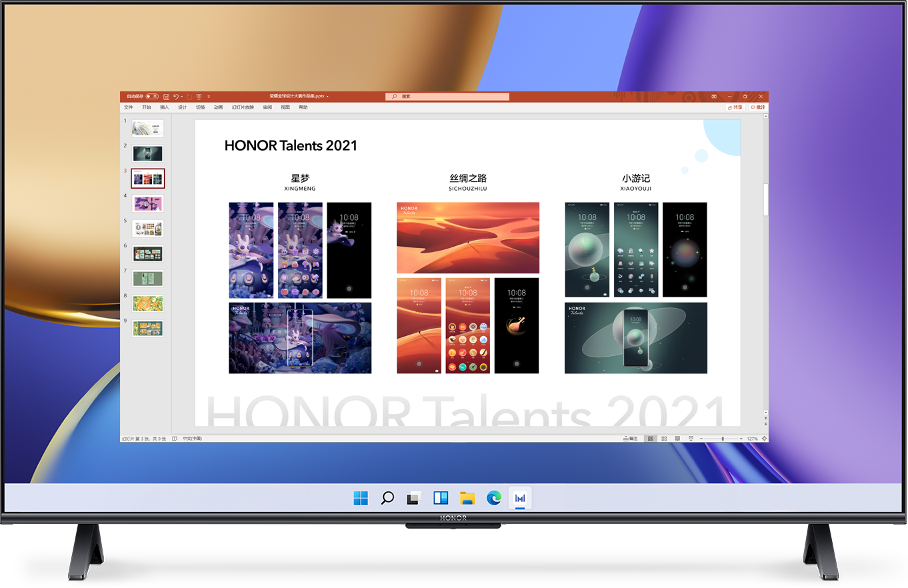
Task: Switch to the 帮助 (Help) tab
Action: pyautogui.click(x=303, y=107)
